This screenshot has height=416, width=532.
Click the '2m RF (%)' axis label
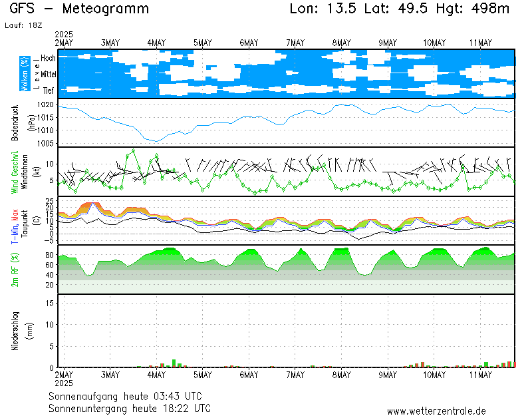point(15,270)
